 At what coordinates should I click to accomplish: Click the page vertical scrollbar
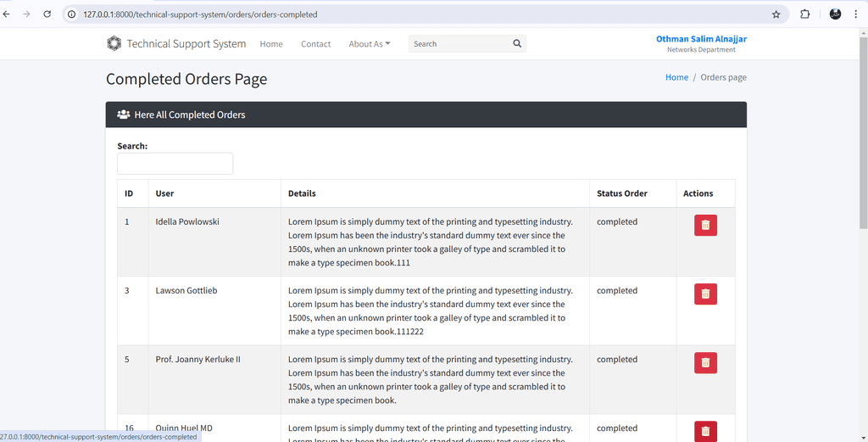point(863,133)
